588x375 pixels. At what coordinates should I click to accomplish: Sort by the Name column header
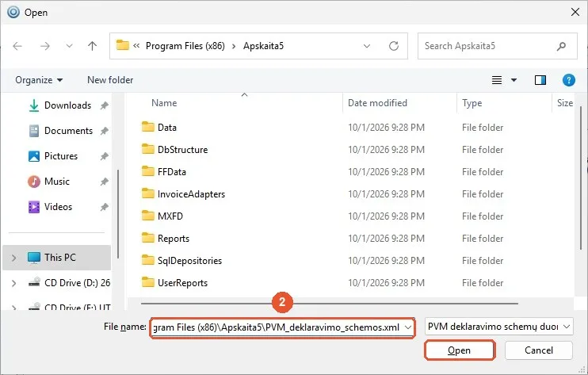coord(164,103)
